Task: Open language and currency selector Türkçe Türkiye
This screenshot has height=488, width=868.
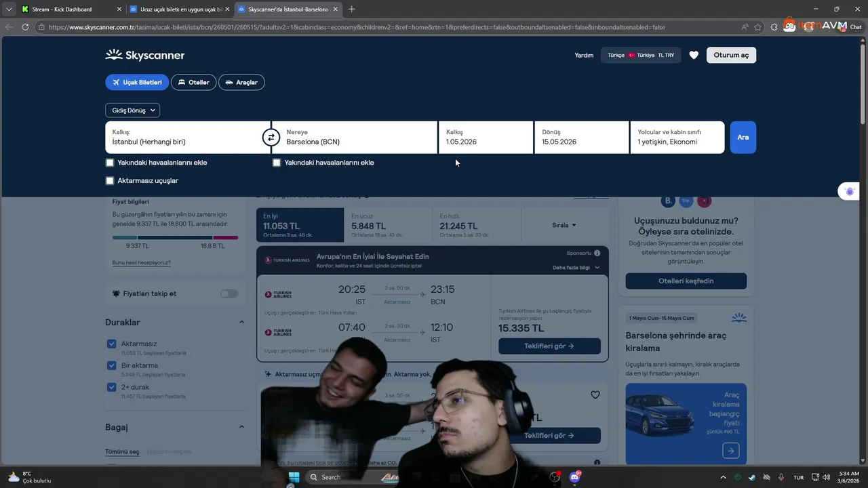Action: click(641, 55)
